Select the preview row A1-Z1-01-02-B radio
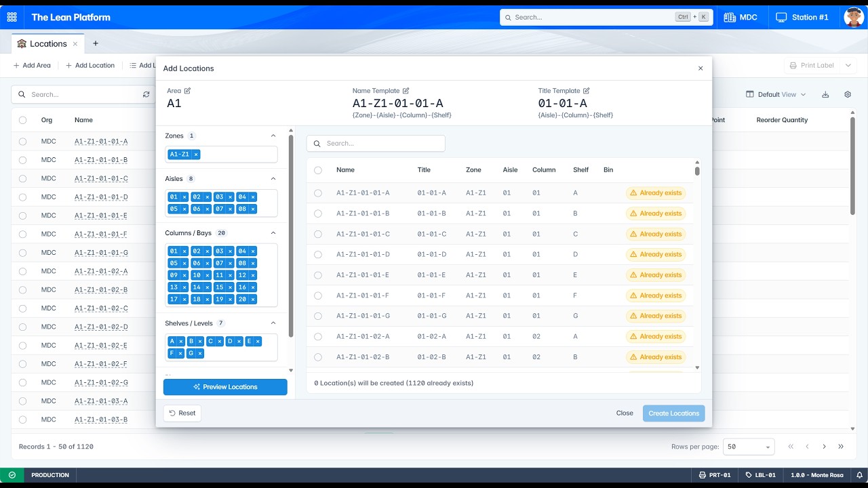The height and width of the screenshot is (488, 868). click(318, 357)
